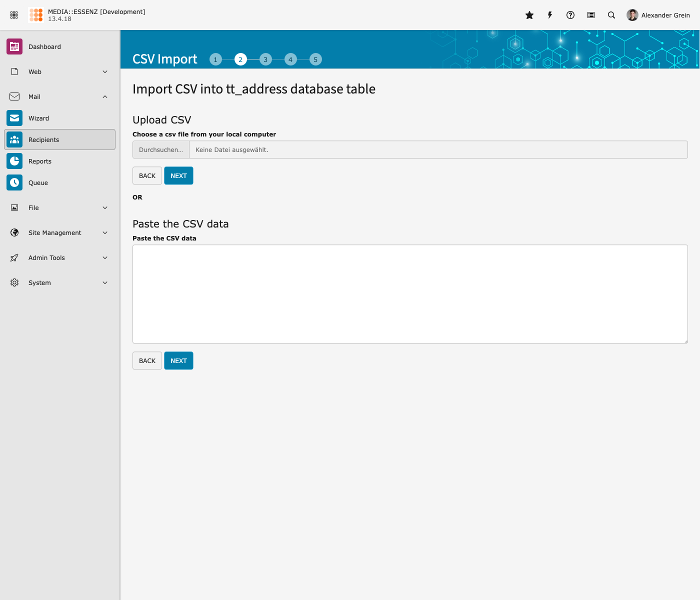Open the Reports module icon

pos(14,161)
